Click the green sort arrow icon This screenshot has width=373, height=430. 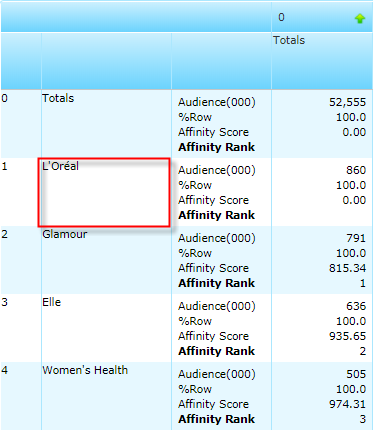[x=360, y=19]
